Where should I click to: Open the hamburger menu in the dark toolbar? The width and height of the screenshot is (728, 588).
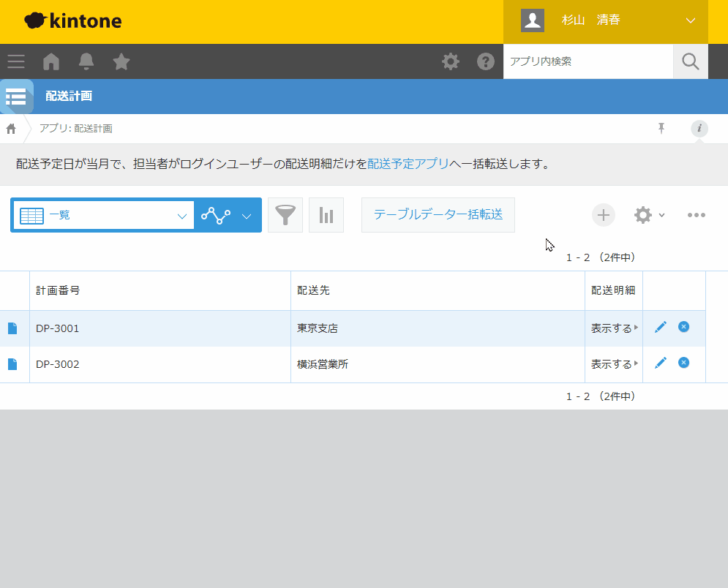pos(16,61)
